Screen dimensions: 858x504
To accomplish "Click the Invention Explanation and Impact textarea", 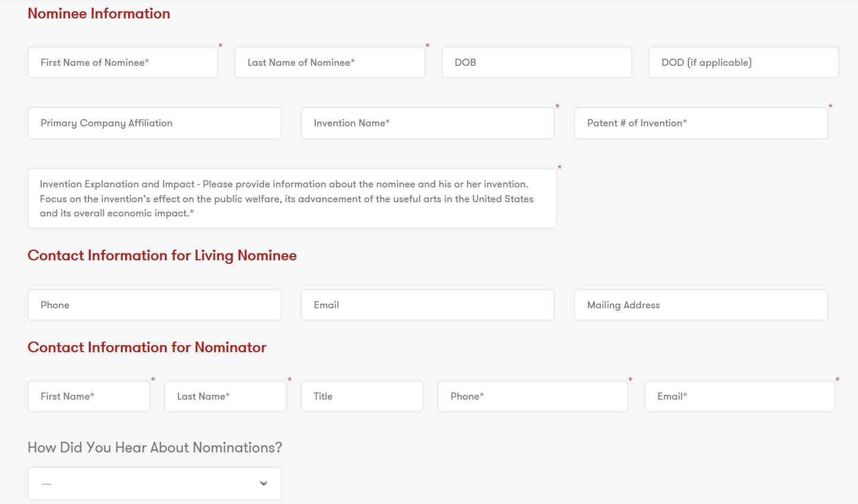I will click(x=292, y=199).
